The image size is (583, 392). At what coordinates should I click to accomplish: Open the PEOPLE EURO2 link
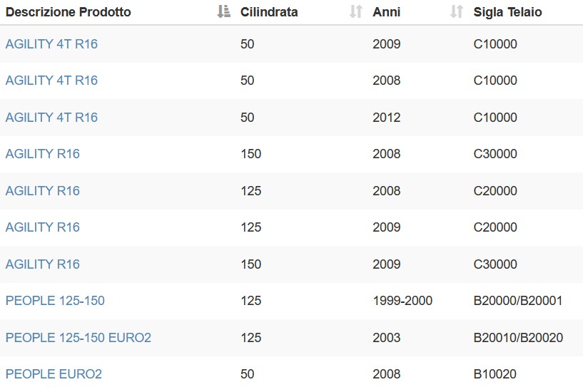[54, 375]
